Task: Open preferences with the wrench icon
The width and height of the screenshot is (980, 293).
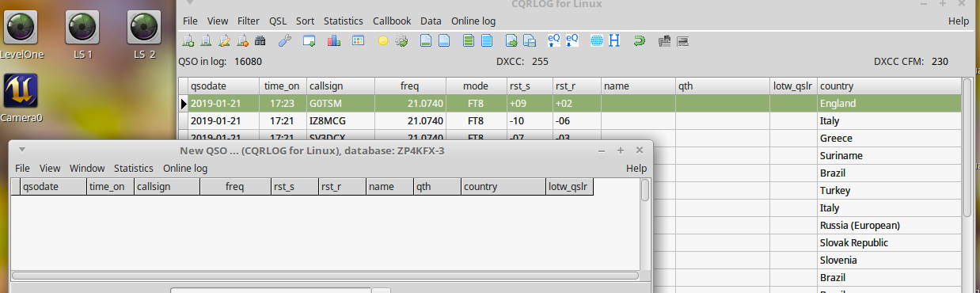Action: [285, 40]
